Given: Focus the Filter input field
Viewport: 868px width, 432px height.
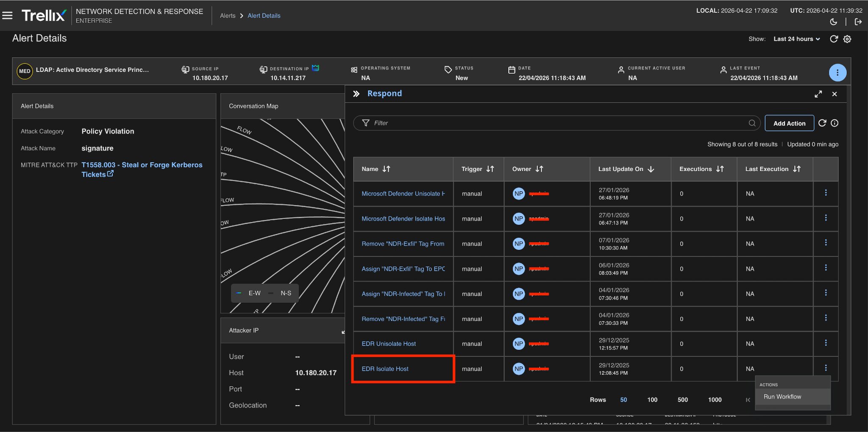Looking at the screenshot, I should click(556, 123).
